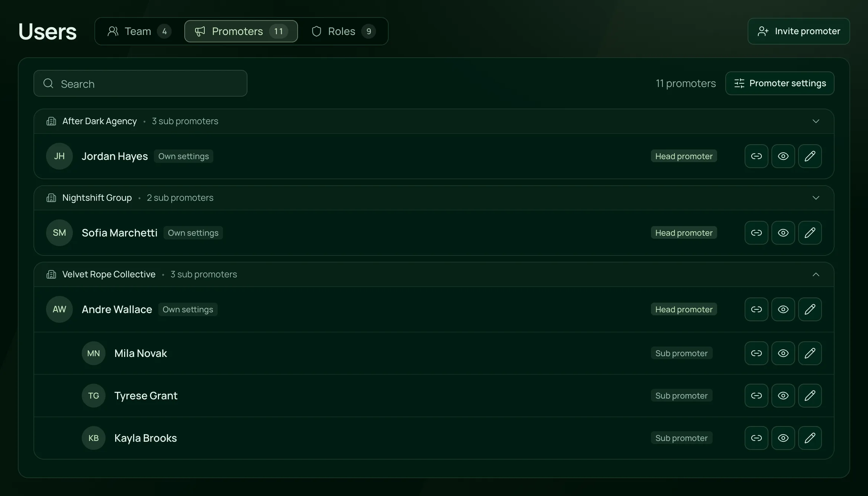The image size is (868, 496).
Task: Click the TG avatar for Tyrese Grant
Action: 94,396
